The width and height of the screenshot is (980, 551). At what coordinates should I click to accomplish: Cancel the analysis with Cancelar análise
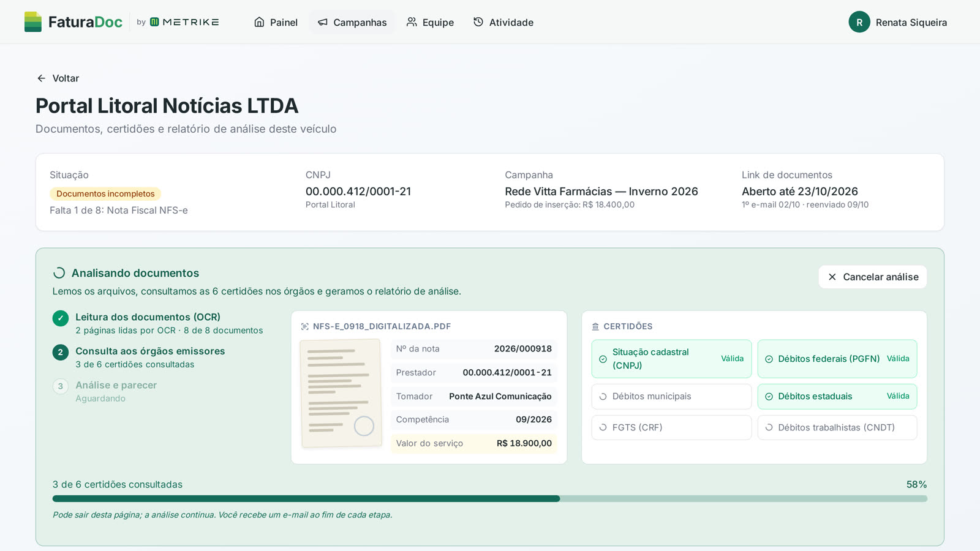873,277
